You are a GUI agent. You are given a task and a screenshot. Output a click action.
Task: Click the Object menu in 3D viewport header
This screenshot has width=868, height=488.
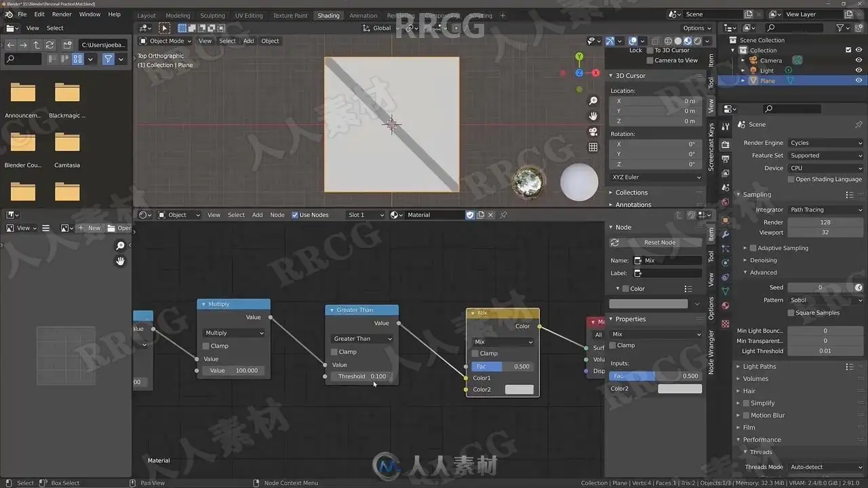(271, 41)
